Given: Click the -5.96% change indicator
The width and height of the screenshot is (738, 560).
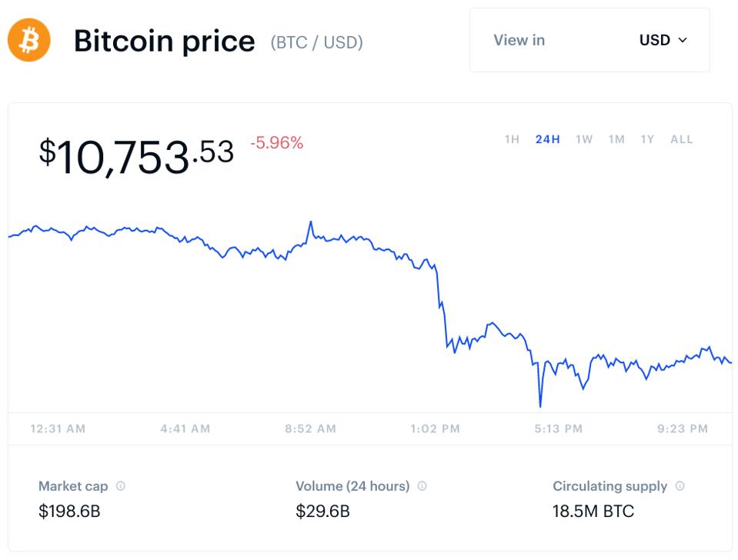Looking at the screenshot, I should point(277,143).
